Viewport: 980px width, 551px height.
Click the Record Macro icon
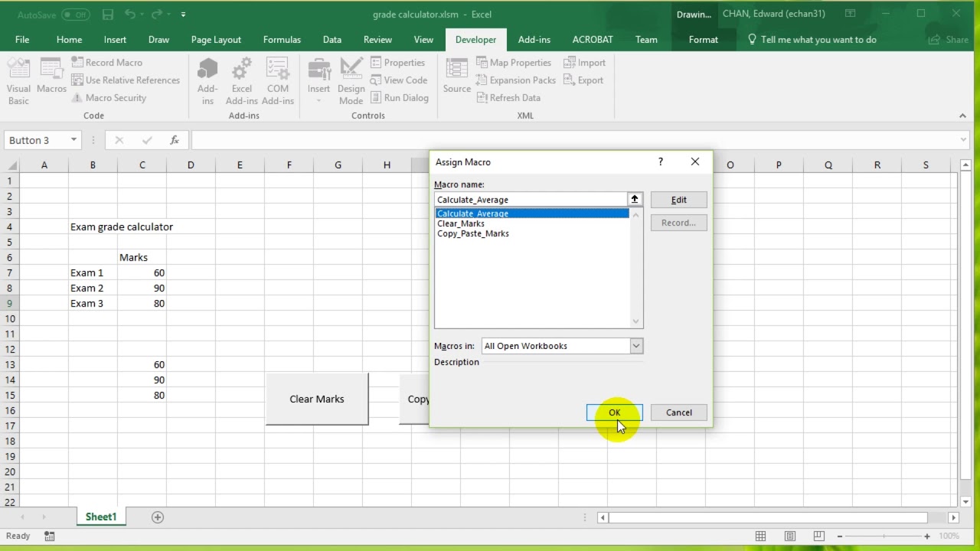77,62
